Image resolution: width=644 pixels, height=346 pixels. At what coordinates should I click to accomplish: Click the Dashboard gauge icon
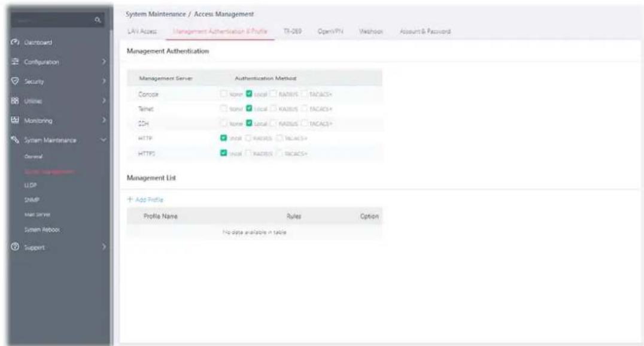pyautogui.click(x=15, y=43)
